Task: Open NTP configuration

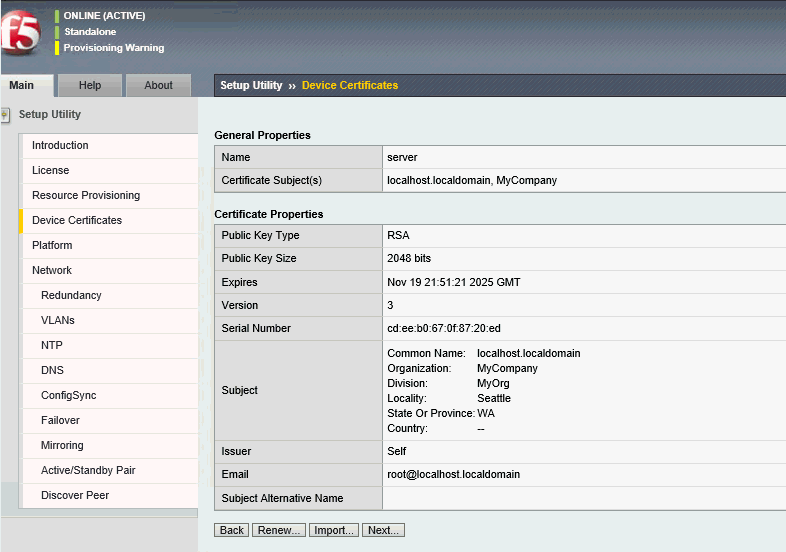Action: (52, 346)
